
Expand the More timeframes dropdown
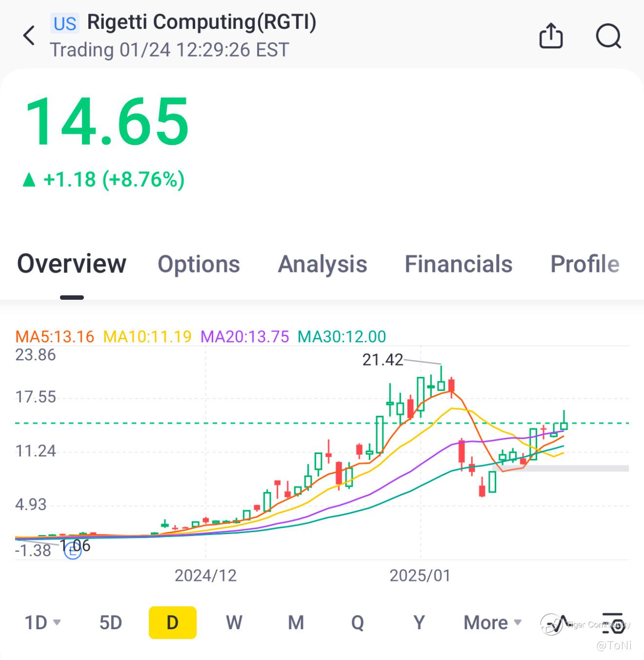point(493,623)
